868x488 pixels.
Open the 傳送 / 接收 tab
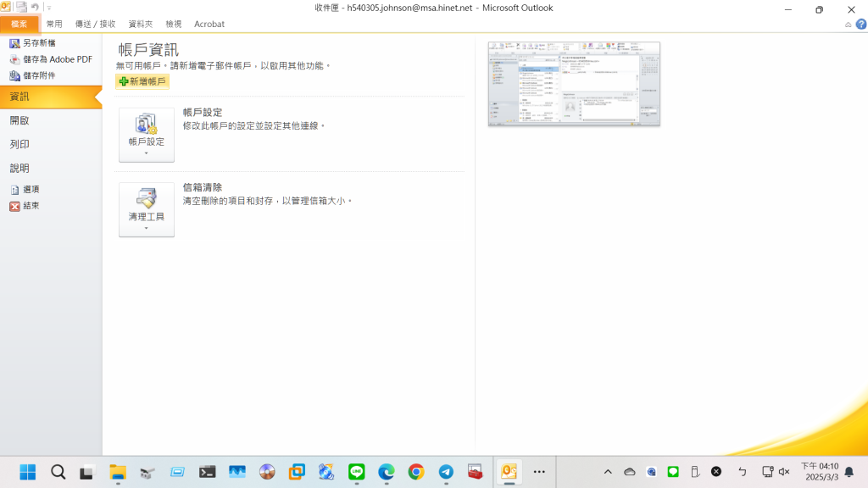pyautogui.click(x=96, y=25)
